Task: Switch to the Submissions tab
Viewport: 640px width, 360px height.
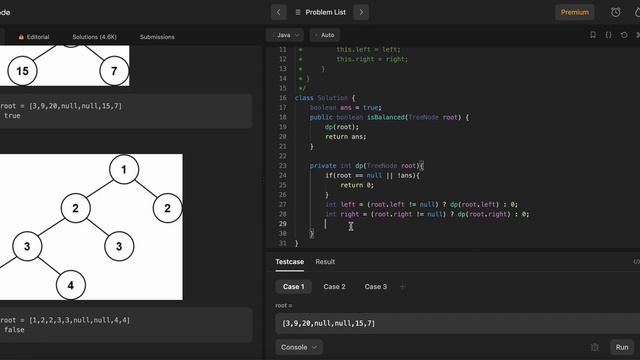Action: pyautogui.click(x=157, y=37)
